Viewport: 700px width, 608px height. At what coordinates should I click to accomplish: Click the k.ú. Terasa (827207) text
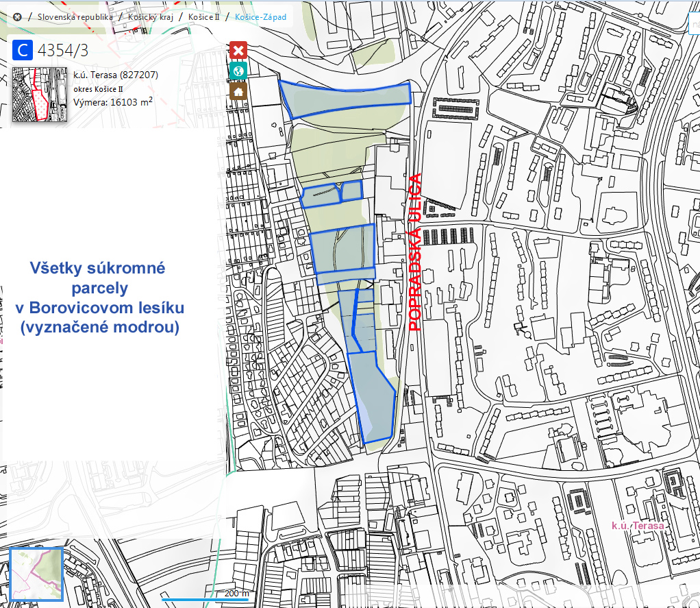[116, 75]
